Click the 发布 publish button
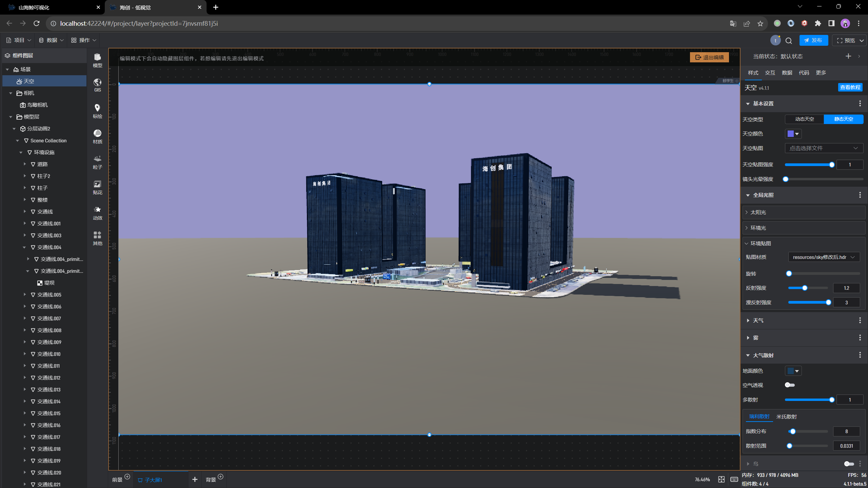868x488 pixels. click(x=813, y=40)
